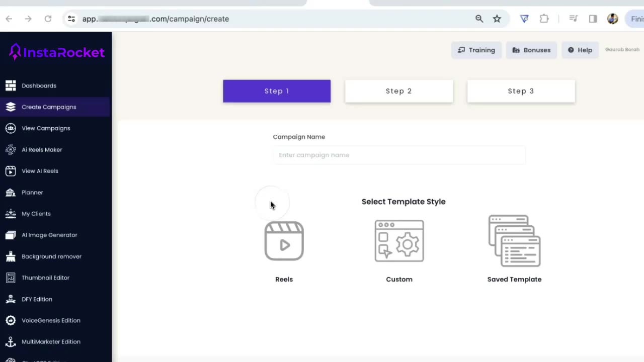Click the My Clients icon

click(x=11, y=214)
